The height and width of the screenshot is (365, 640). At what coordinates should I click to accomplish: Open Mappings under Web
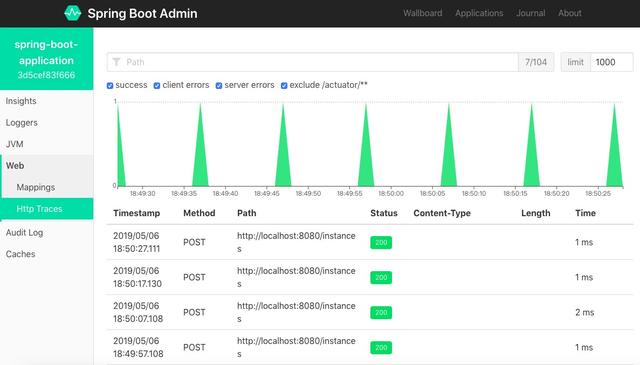click(47, 187)
